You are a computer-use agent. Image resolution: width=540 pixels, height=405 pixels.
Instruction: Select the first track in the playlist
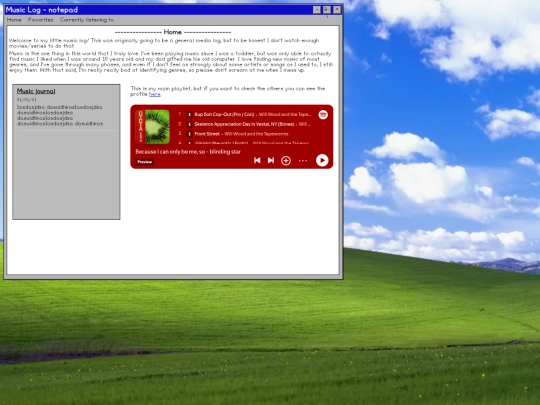(245, 114)
